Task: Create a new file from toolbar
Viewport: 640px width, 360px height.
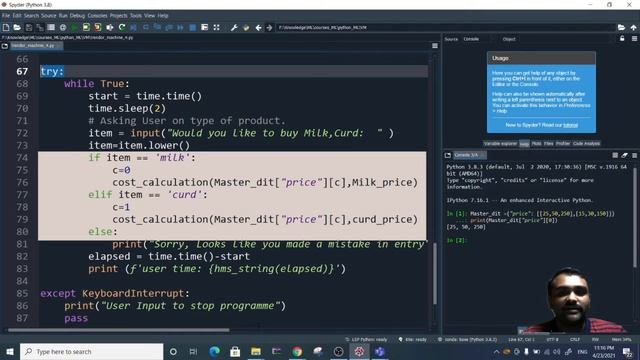Action: click(6, 27)
